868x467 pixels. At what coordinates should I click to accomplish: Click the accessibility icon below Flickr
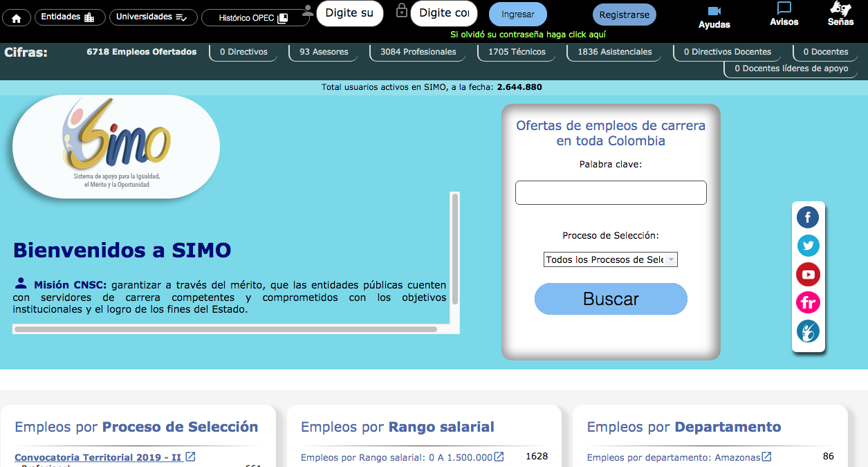[808, 331]
